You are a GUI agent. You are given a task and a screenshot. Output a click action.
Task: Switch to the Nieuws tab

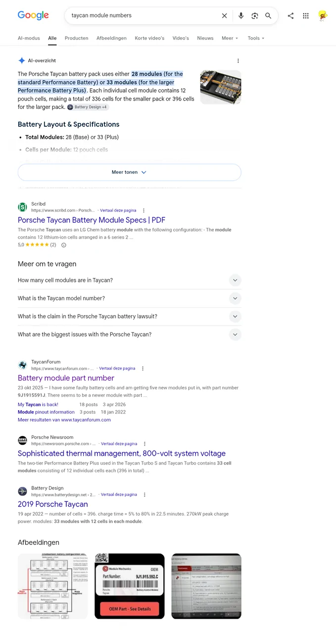point(205,38)
